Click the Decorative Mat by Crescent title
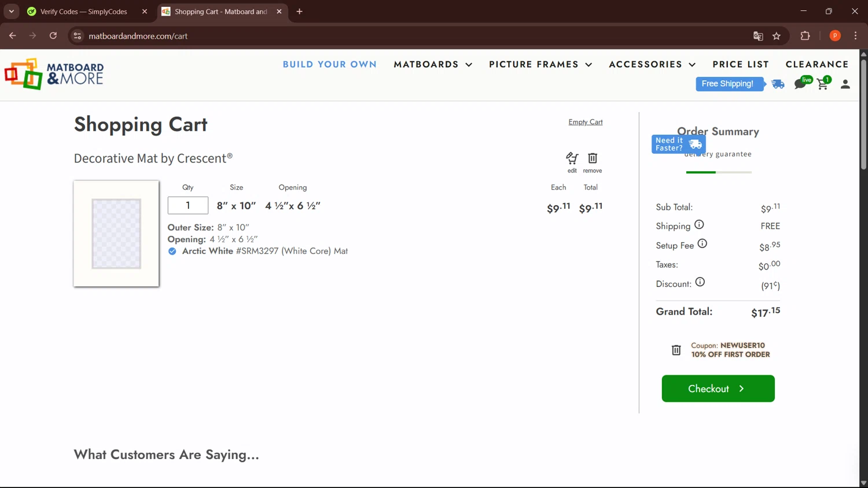Image resolution: width=868 pixels, height=488 pixels. tap(153, 158)
